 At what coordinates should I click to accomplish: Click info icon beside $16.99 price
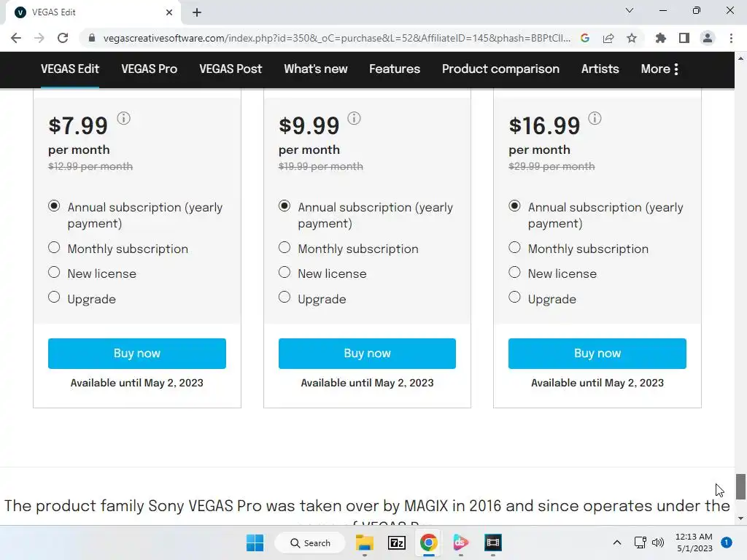click(x=595, y=118)
